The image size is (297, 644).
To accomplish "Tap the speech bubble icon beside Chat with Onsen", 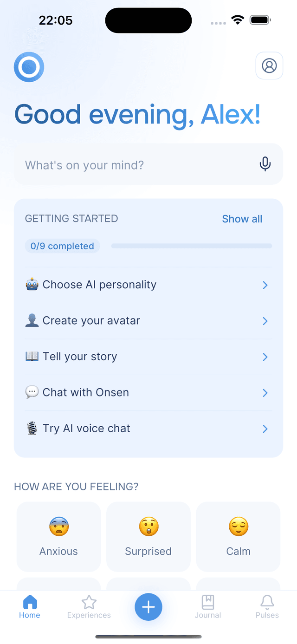I will (x=32, y=392).
